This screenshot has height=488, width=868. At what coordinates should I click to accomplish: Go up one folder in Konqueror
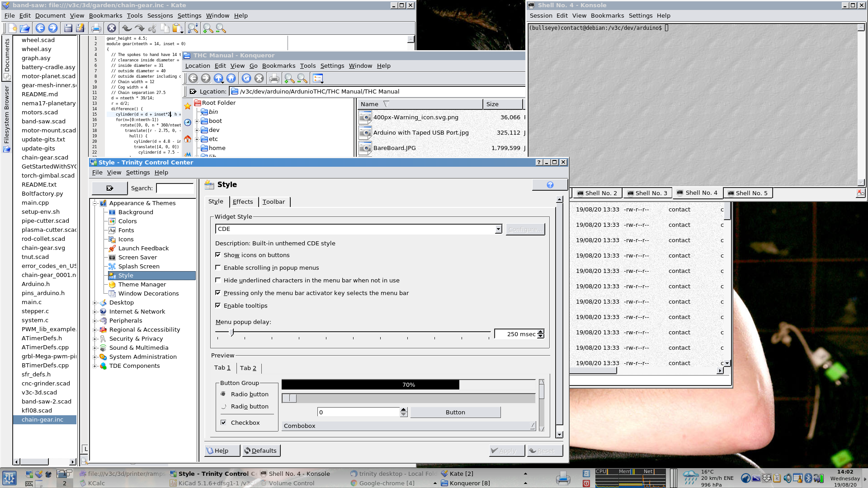(x=218, y=78)
